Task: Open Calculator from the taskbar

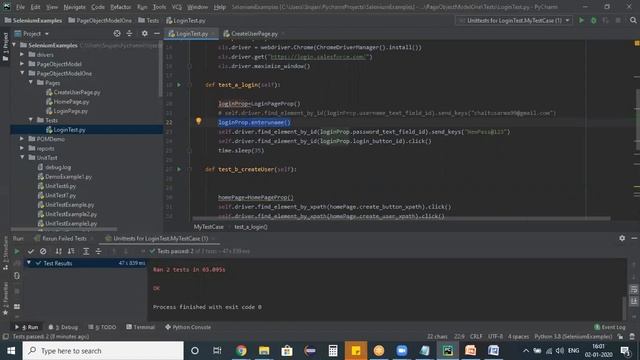Action: (333, 351)
